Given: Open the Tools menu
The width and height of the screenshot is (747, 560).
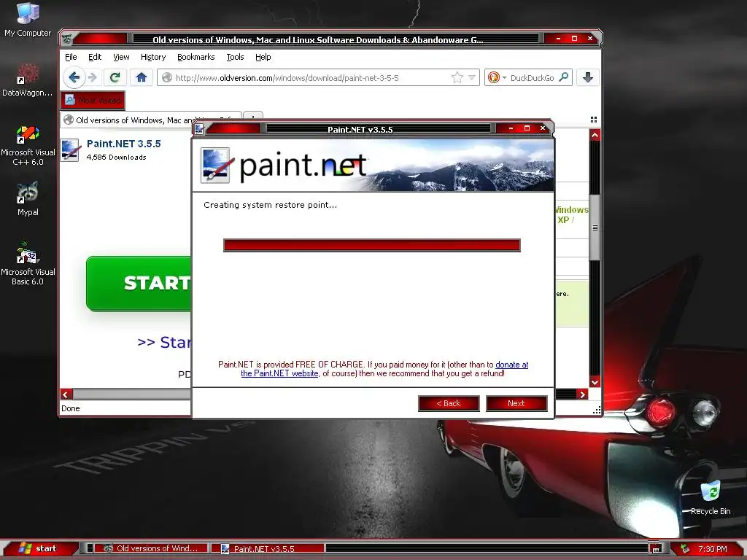Looking at the screenshot, I should click(235, 57).
